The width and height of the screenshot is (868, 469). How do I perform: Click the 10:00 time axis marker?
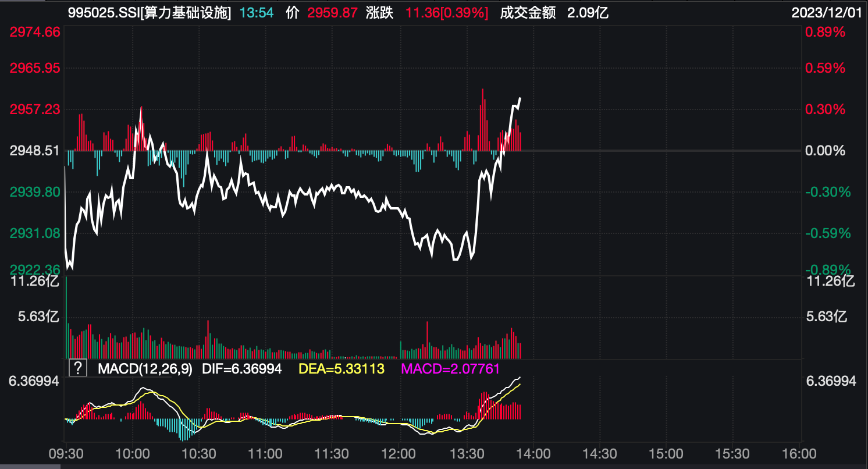tap(133, 453)
